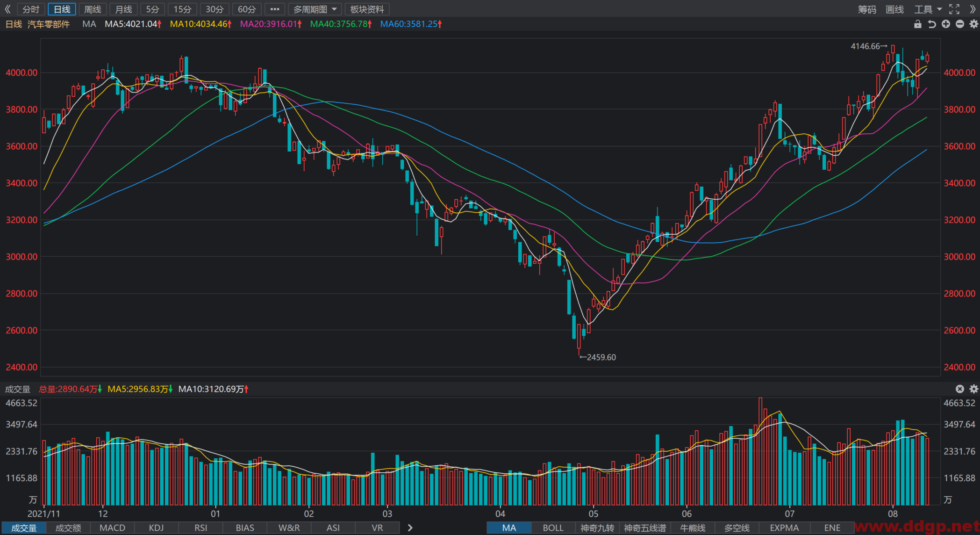Close the volume sub-panel
980x535 pixels.
point(960,389)
